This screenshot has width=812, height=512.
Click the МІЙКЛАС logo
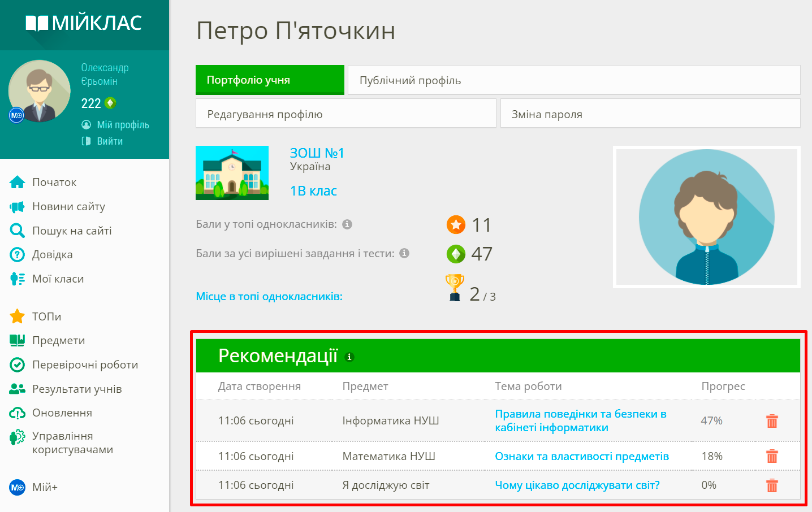pos(84,23)
